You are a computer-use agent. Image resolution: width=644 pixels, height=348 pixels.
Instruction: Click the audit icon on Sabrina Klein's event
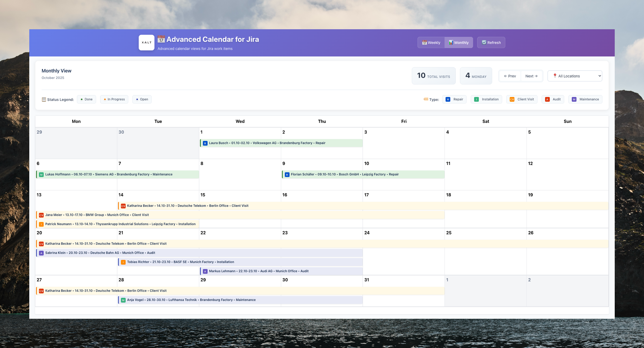coord(41,253)
